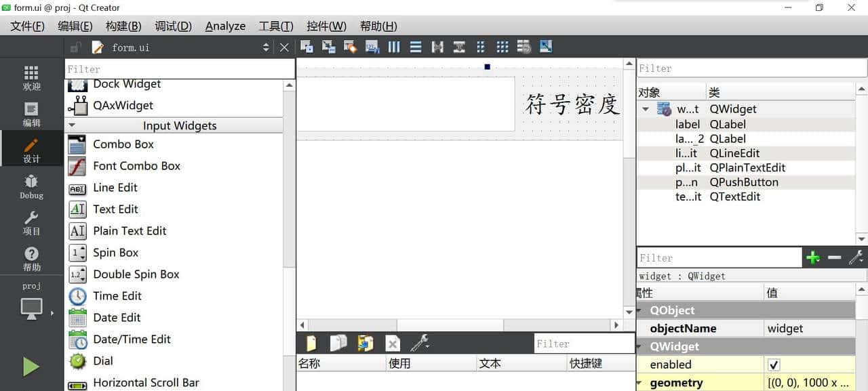Collapse the Input Widgets section
This screenshot has height=391, width=868.
[x=73, y=125]
